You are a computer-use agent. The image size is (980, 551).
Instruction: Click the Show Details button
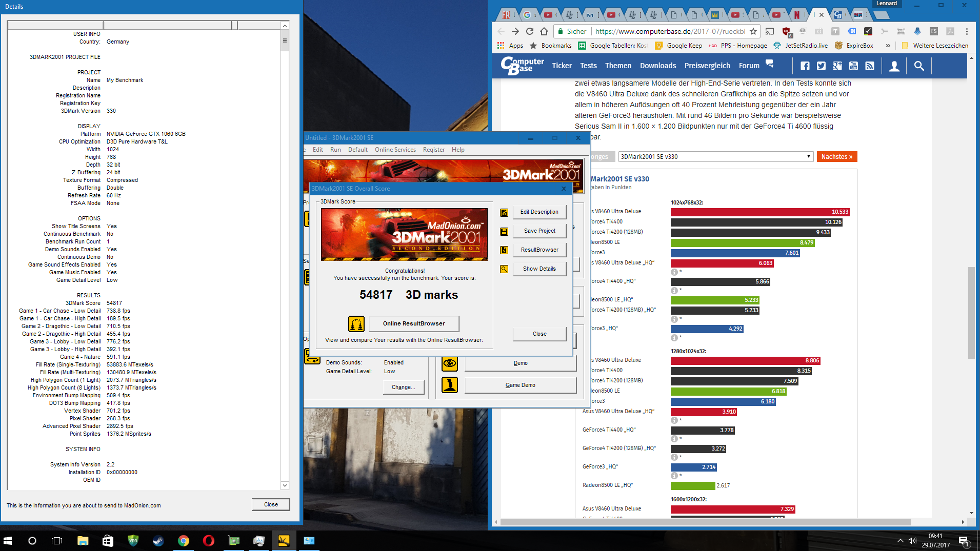539,269
